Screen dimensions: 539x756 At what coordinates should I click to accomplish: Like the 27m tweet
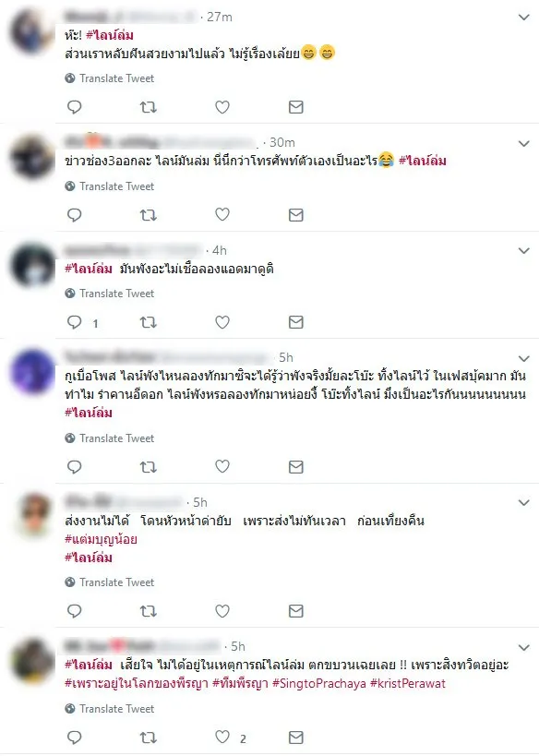tap(222, 107)
